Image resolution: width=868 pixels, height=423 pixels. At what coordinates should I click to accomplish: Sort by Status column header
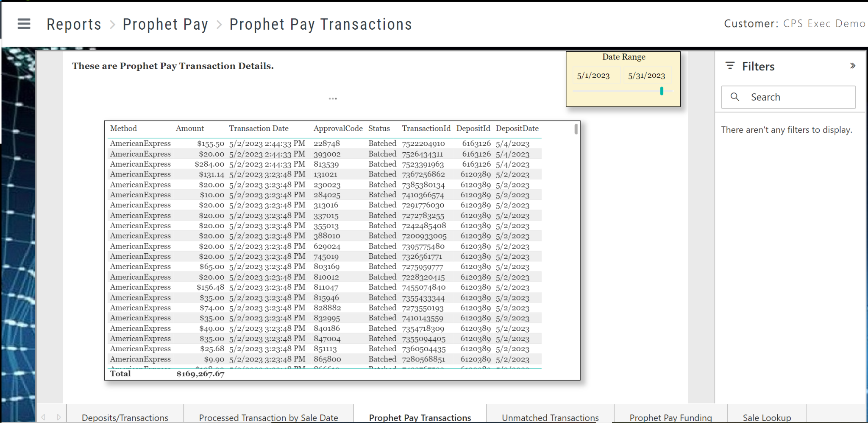tap(379, 128)
